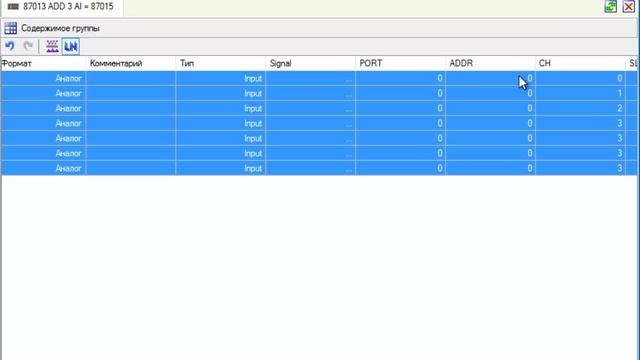Click the 'Комментарий' column header
640x360 pixels.
tap(131, 63)
